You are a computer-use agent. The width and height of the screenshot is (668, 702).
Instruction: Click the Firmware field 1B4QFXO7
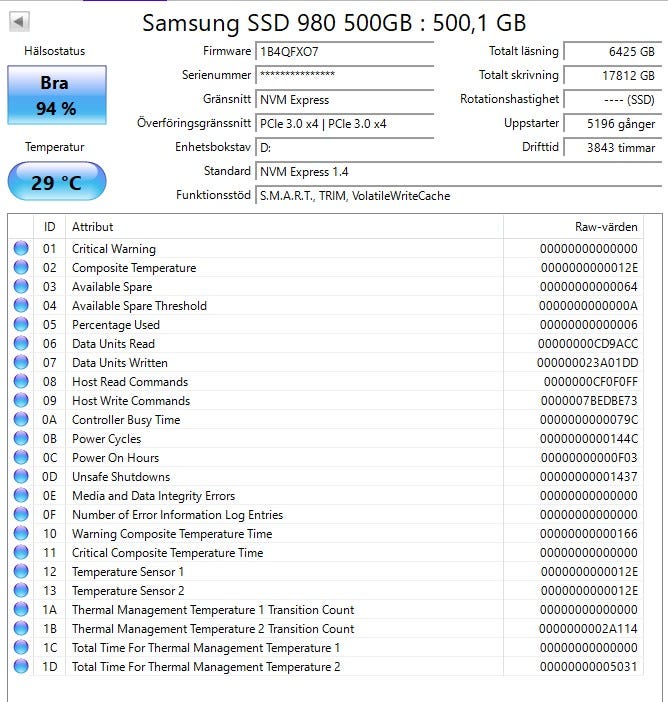point(345,51)
